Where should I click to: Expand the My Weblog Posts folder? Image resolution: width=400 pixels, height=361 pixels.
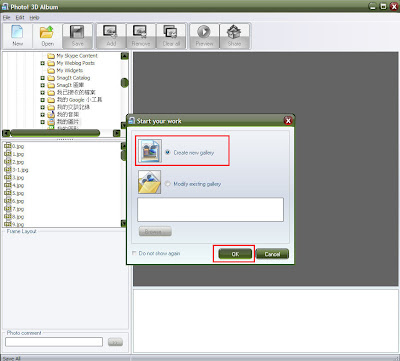click(43, 63)
